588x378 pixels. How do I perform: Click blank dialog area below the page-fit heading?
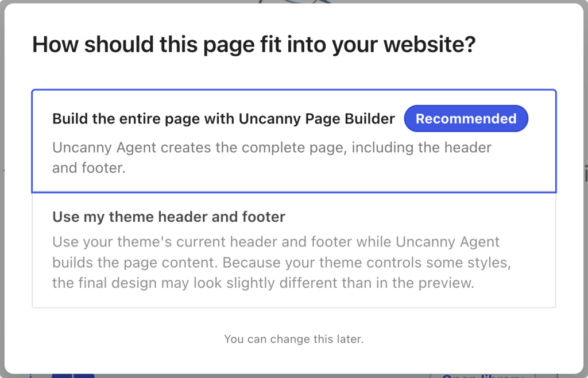pos(294,73)
